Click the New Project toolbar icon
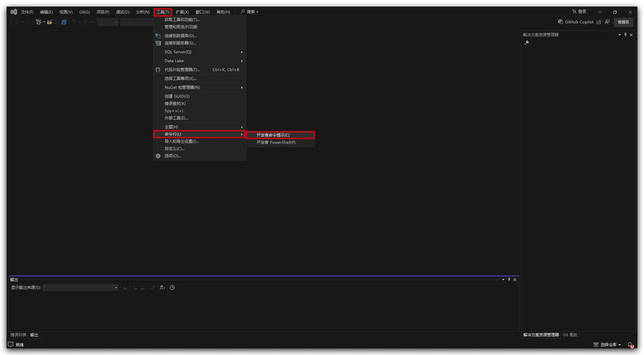Image resolution: width=644 pixels, height=355 pixels. [38, 22]
